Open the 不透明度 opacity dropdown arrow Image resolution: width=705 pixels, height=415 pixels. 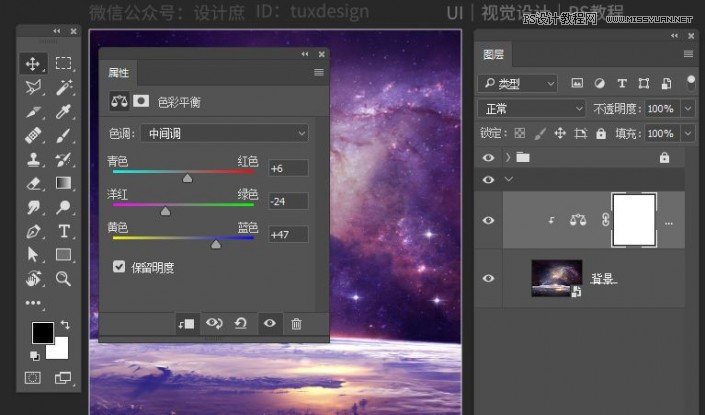[x=688, y=108]
